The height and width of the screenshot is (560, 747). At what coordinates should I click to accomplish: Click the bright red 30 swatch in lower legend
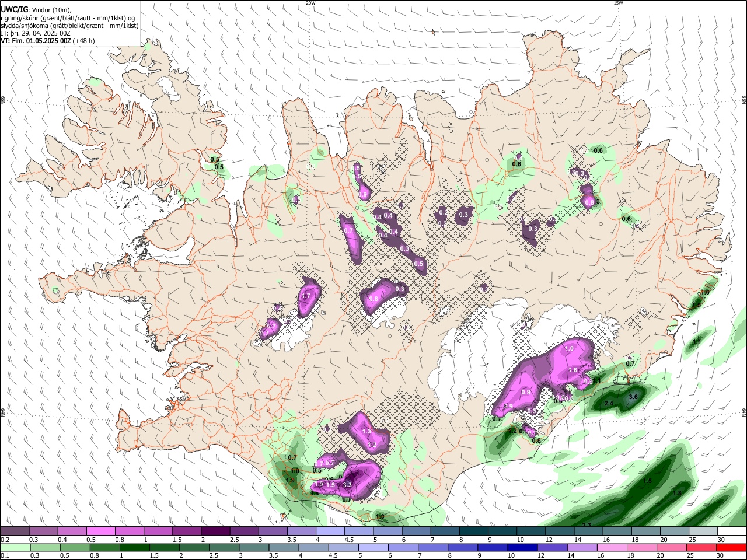click(x=731, y=548)
